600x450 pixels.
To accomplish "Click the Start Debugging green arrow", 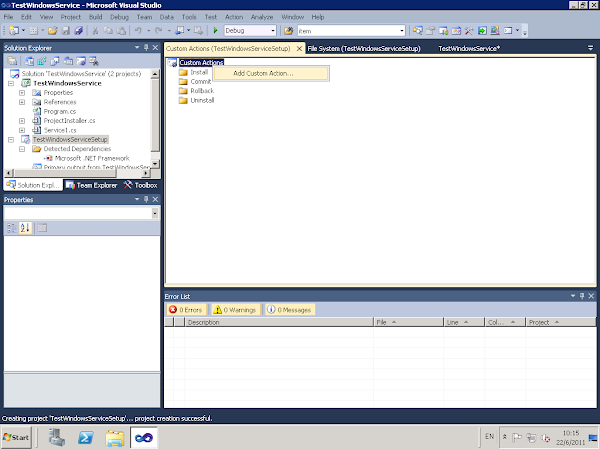I will pos(215,31).
